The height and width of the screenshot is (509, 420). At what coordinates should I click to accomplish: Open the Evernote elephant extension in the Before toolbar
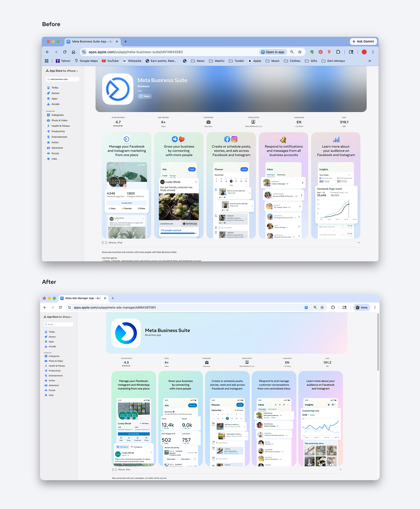tap(312, 52)
